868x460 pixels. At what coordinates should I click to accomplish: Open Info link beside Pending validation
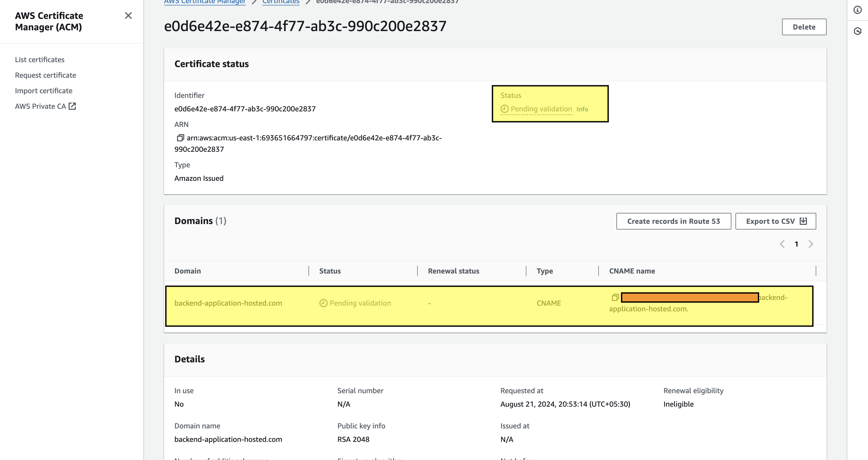(x=582, y=109)
